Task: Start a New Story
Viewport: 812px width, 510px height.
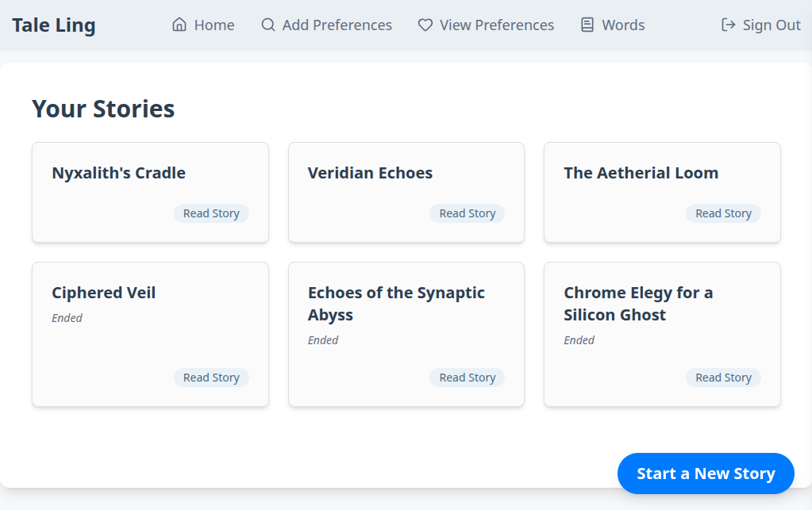Action: coord(705,474)
